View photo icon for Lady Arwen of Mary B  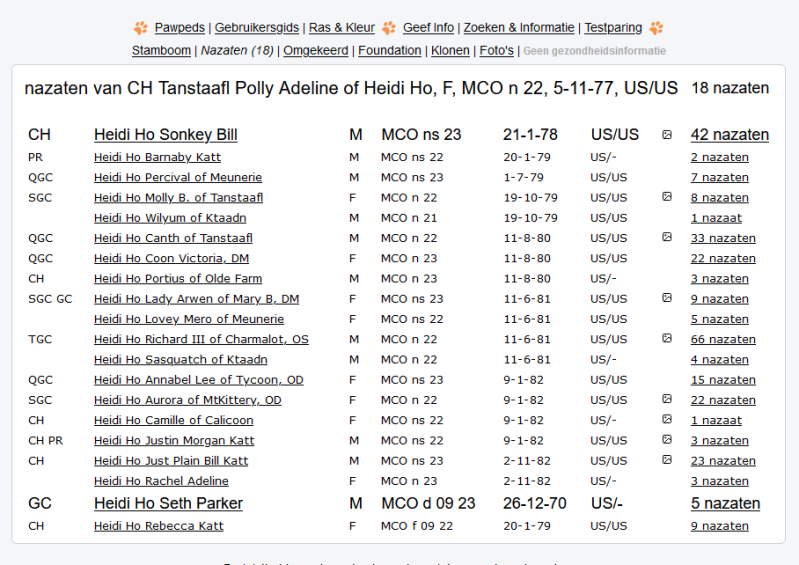(x=667, y=298)
